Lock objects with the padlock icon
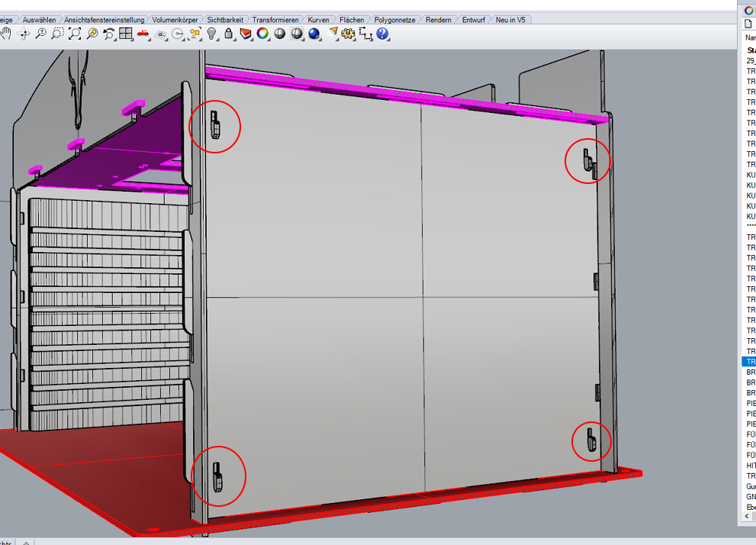Image resolution: width=756 pixels, height=545 pixels. 228,34
